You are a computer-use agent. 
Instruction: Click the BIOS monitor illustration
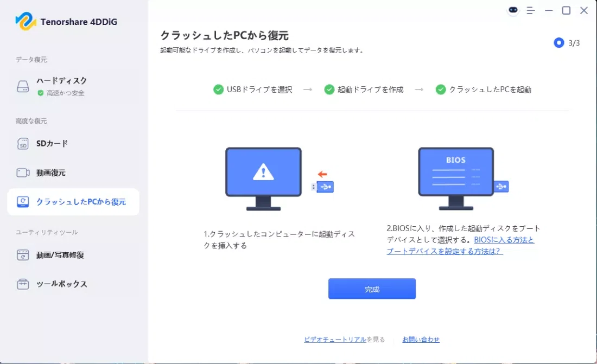pyautogui.click(x=456, y=178)
